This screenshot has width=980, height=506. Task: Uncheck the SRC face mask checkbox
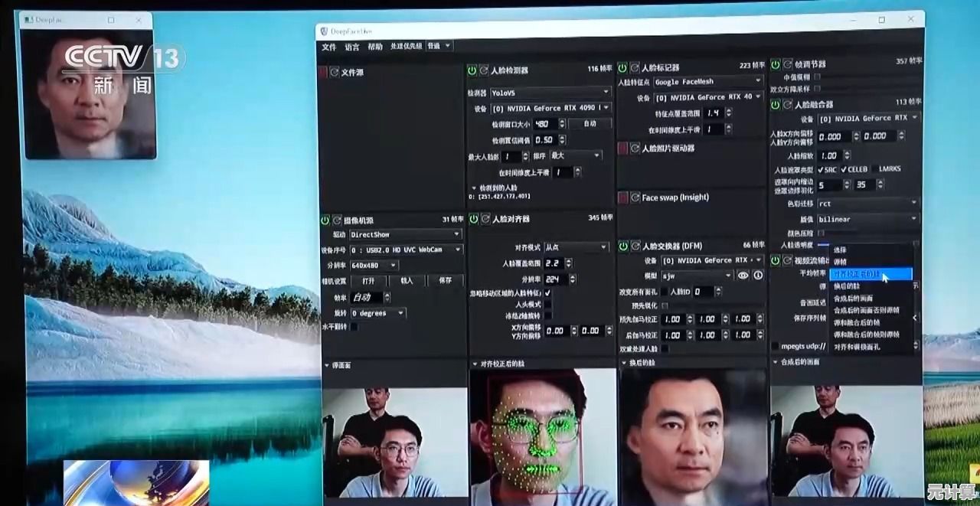821,169
